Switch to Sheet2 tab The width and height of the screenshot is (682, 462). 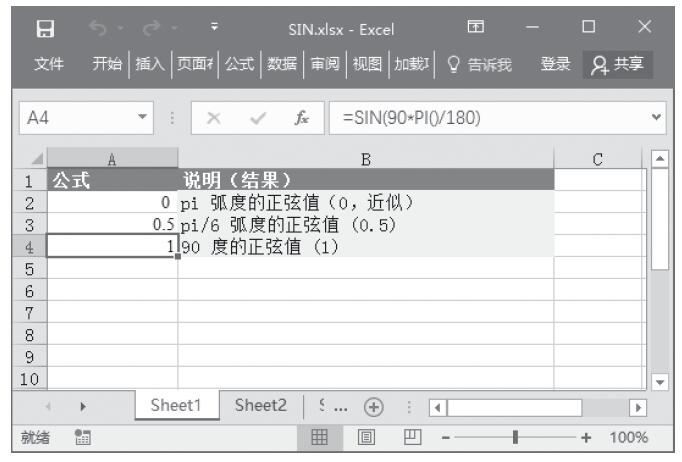[x=260, y=406]
